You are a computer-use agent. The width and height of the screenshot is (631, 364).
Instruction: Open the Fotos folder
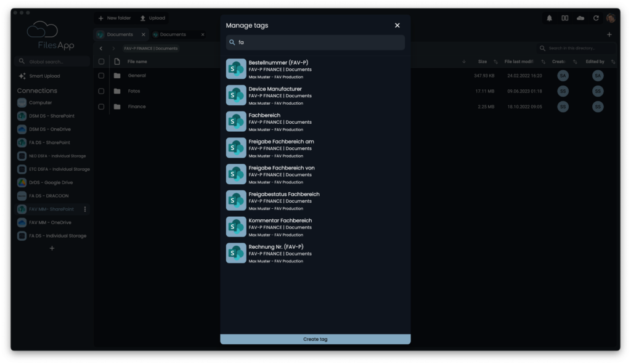point(134,91)
